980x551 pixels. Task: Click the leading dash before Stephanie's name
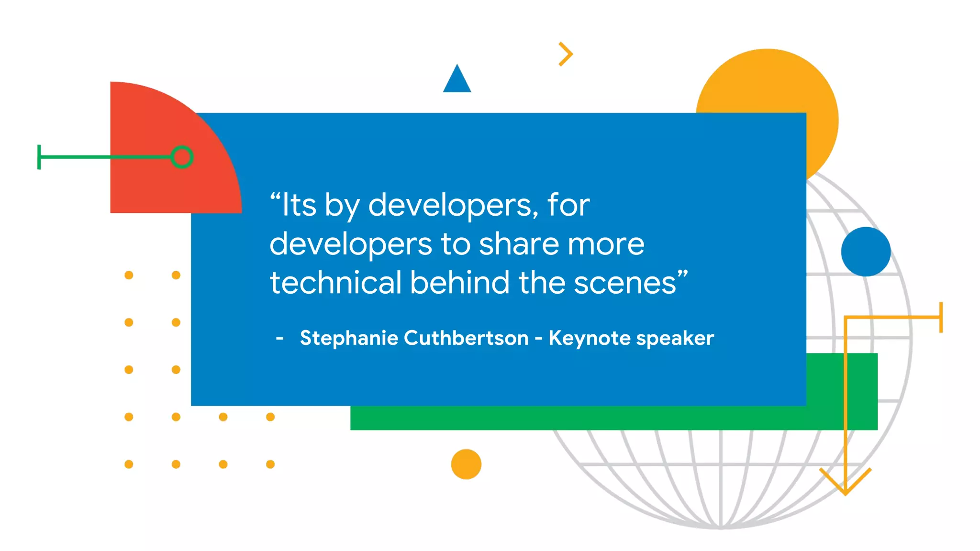click(280, 339)
